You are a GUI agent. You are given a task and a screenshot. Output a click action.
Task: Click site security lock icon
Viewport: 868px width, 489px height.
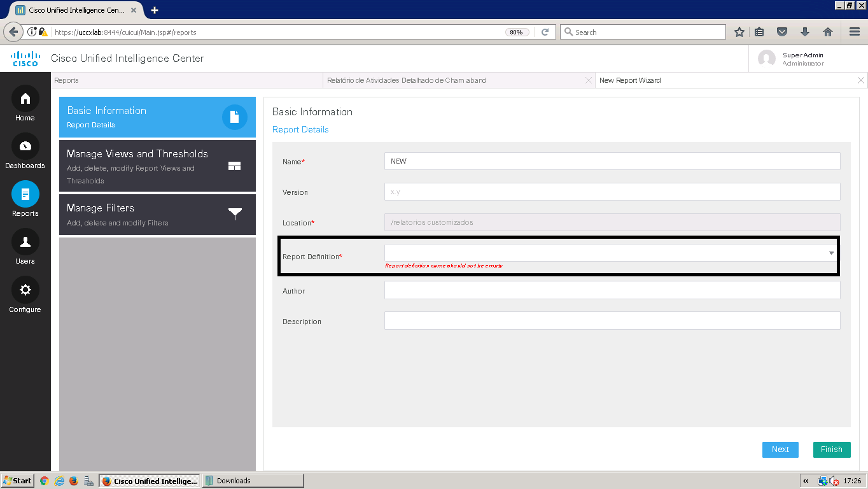click(43, 32)
